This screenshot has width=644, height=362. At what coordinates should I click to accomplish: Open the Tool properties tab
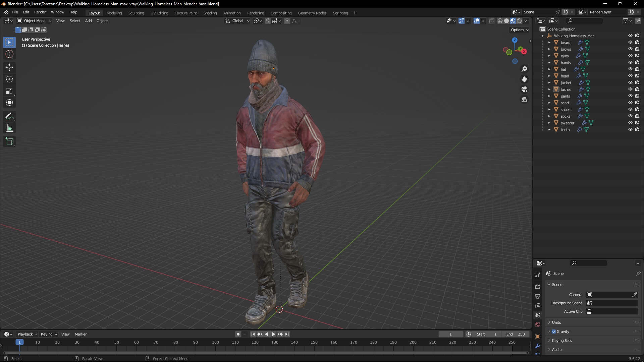click(538, 275)
